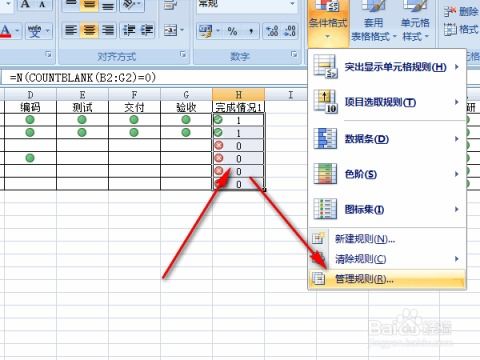This screenshot has height=360, width=480.
Task: Open Icon Sets (图标集) submenu
Action: click(387, 209)
